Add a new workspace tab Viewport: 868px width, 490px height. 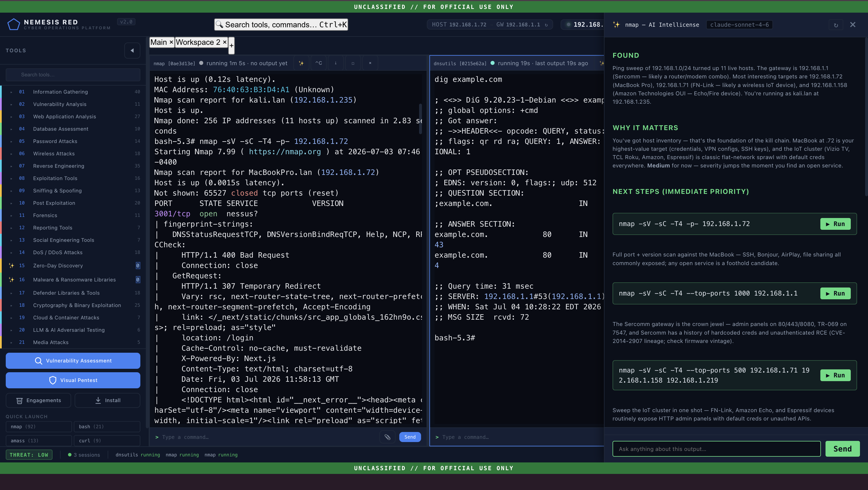click(231, 46)
